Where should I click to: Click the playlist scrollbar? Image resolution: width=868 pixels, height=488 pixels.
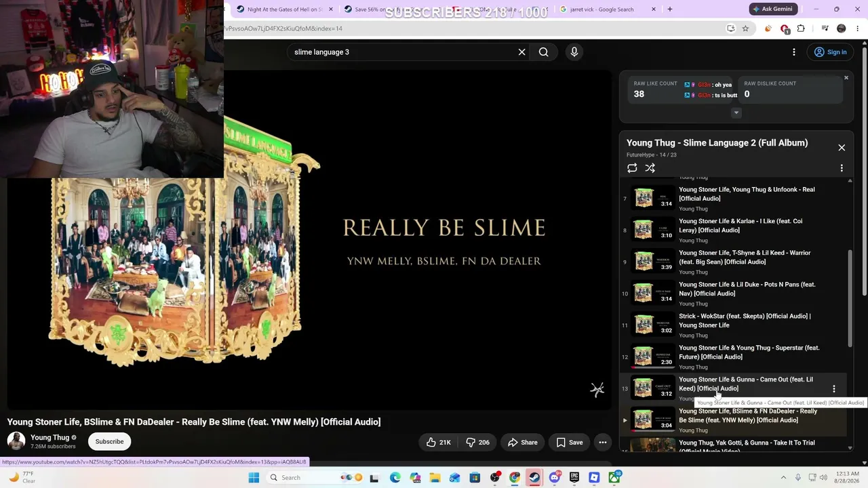850,298
